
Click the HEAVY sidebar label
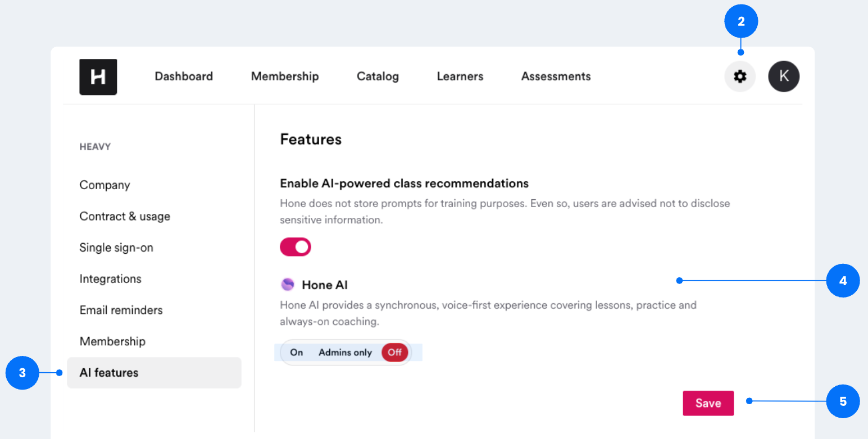point(96,147)
